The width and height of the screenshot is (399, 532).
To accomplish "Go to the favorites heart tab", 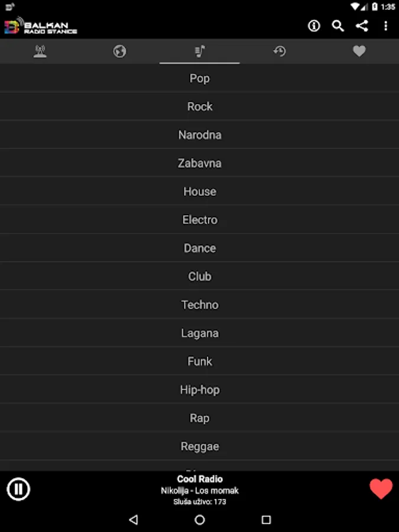I will [359, 51].
